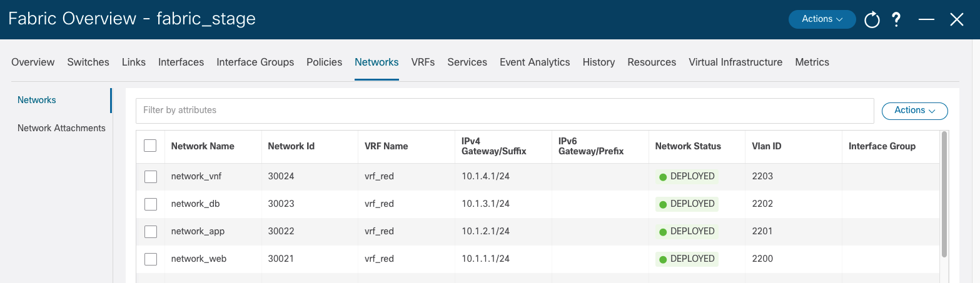Open the blue Actions dropdown in the header
Screen dimensions: 980x283
[x=822, y=19]
